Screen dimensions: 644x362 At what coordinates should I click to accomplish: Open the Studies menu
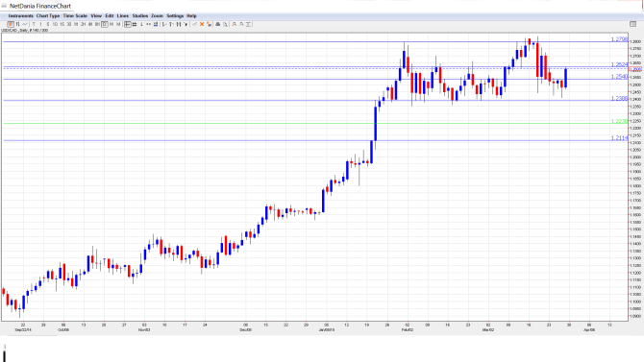click(140, 16)
